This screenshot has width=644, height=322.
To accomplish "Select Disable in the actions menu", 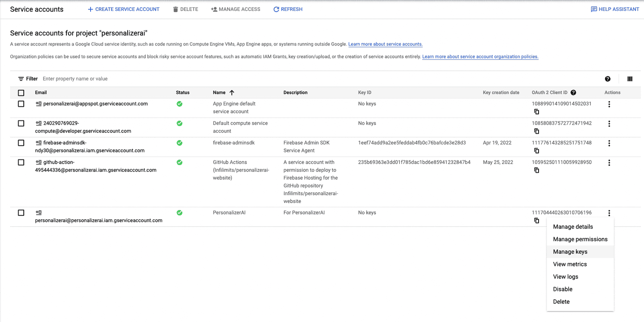I will [563, 289].
